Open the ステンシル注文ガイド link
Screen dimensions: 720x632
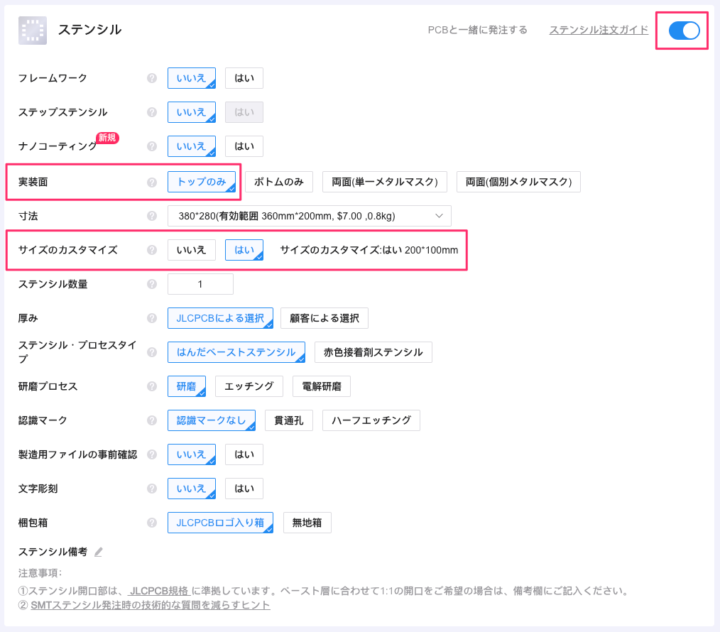pyautogui.click(x=598, y=30)
